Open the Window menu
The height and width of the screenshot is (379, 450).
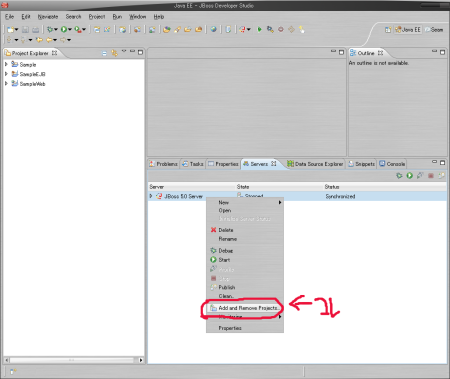pyautogui.click(x=137, y=17)
